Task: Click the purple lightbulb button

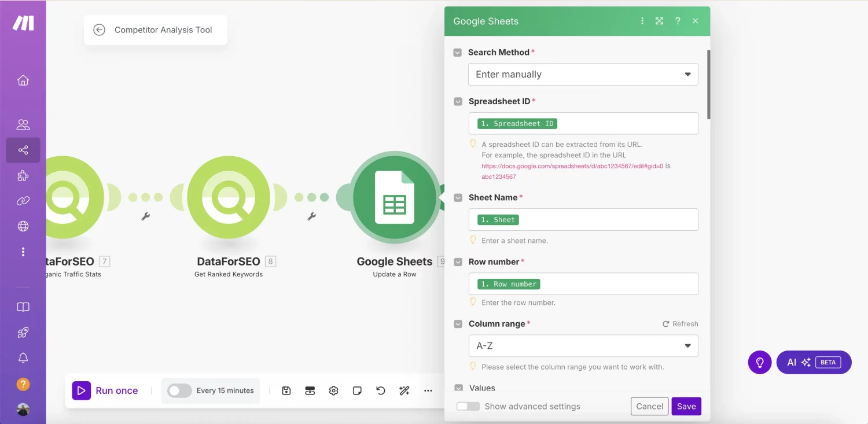Action: coord(760,362)
